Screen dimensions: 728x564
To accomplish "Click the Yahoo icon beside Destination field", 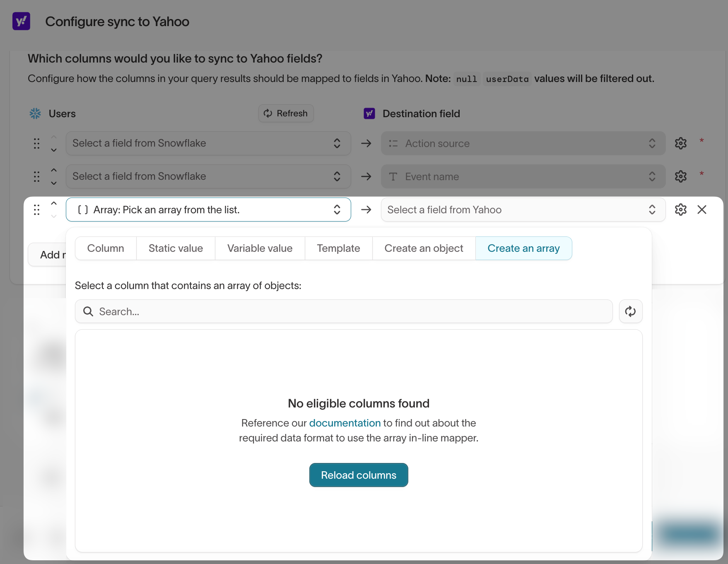I will (369, 113).
